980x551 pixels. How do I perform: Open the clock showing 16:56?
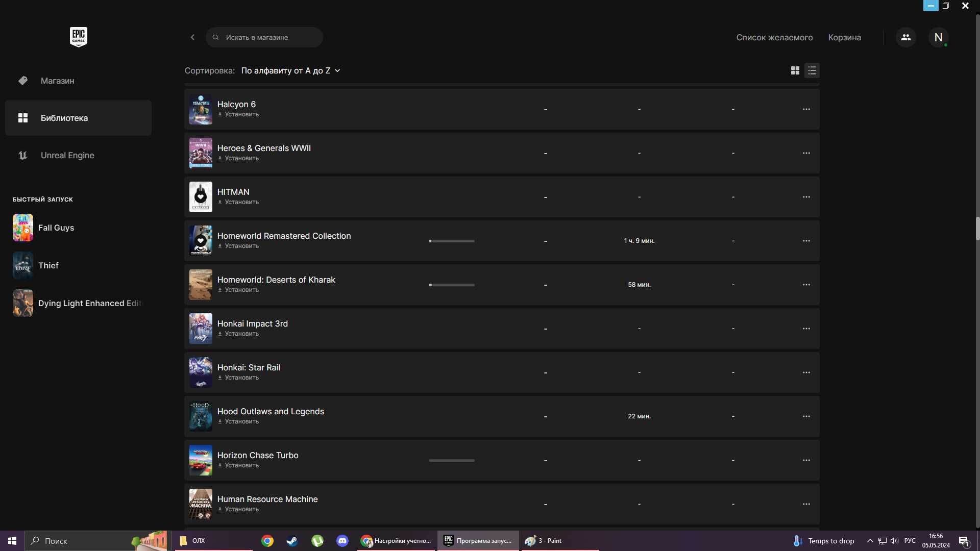936,541
